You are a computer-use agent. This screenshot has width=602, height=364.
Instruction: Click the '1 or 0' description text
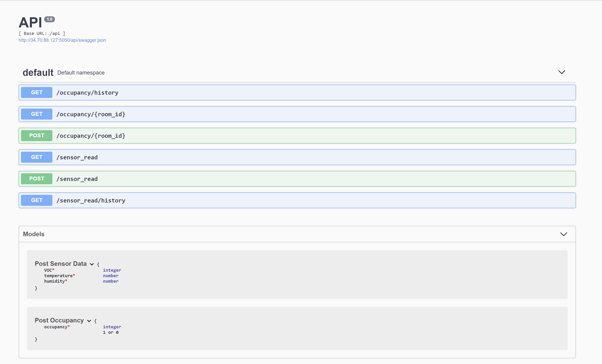tap(111, 332)
